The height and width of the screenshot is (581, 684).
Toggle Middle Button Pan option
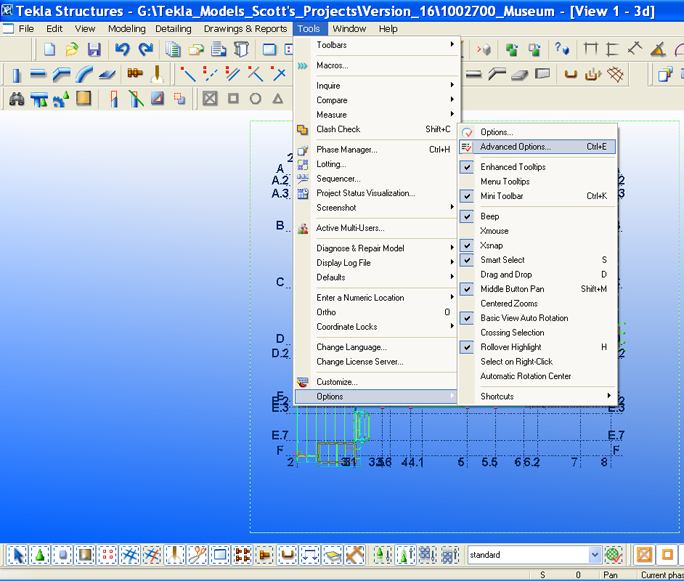pyautogui.click(x=538, y=289)
